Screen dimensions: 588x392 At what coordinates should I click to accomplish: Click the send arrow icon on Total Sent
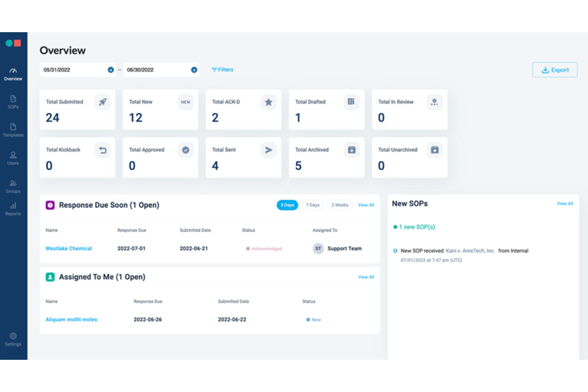coord(269,150)
